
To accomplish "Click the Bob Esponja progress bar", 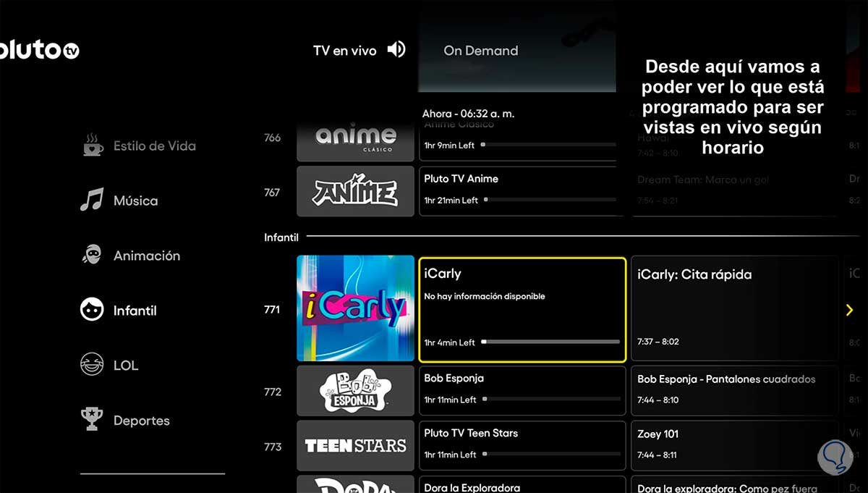I will point(550,399).
